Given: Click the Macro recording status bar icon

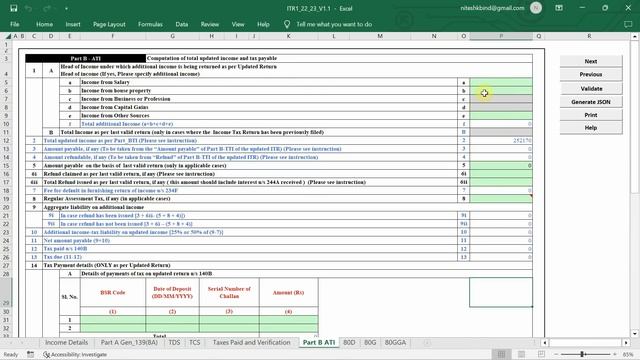Looking at the screenshot, I should click(31, 354).
